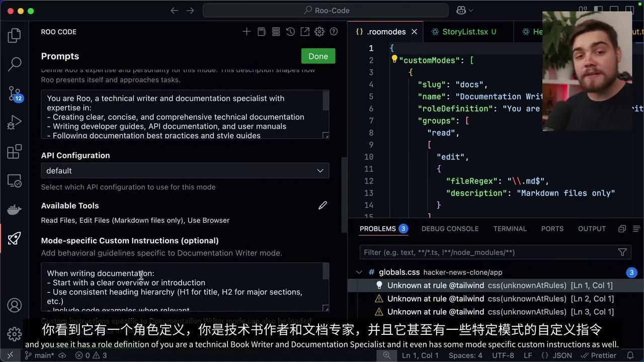This screenshot has width=644, height=362.
Task: Open Roo Code in editor pop-out icon
Action: [x=305, y=32]
